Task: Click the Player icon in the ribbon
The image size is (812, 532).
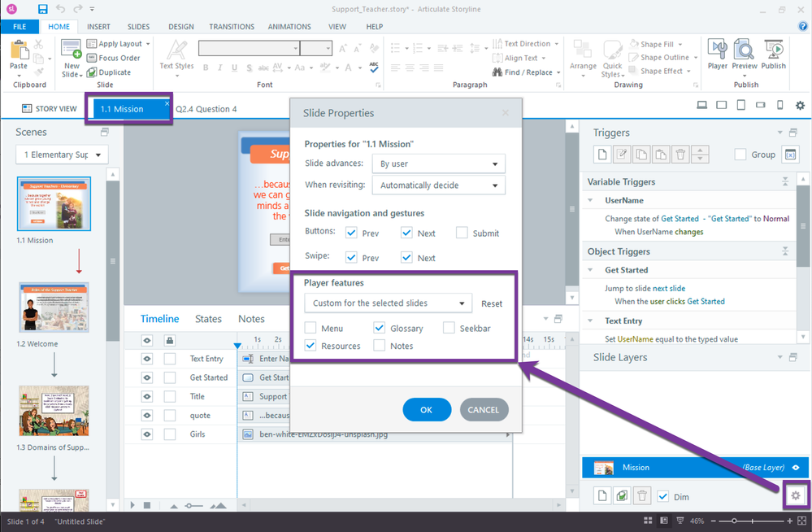Action: point(717,54)
